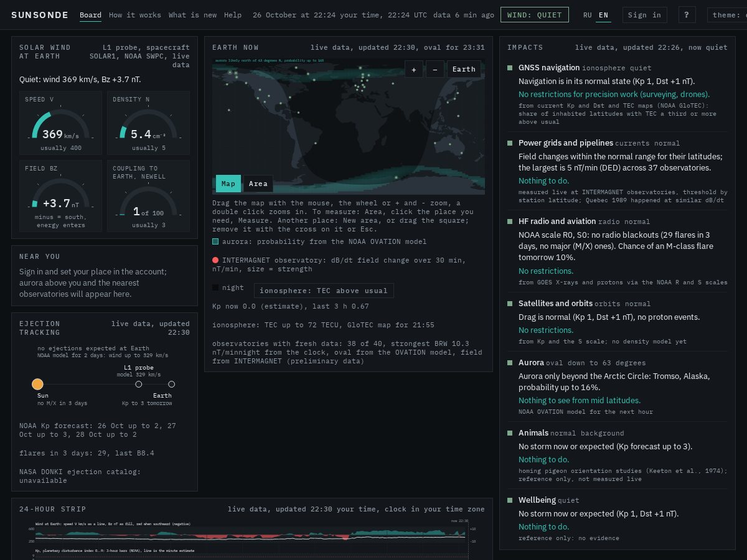747x560 pixels.
Task: Click status square beside Wellbeing impact
Action: pyautogui.click(x=510, y=500)
